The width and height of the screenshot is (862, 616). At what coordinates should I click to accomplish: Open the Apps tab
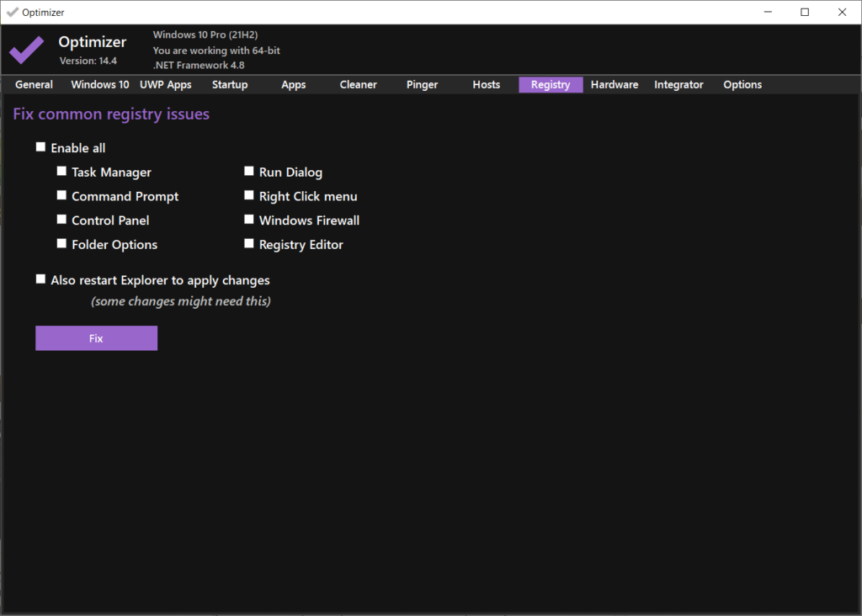pos(294,85)
